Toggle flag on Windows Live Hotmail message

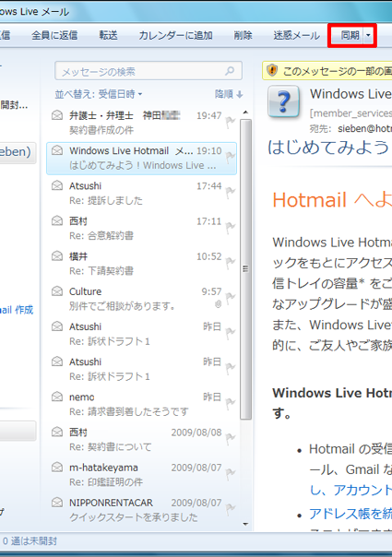pyautogui.click(x=231, y=158)
